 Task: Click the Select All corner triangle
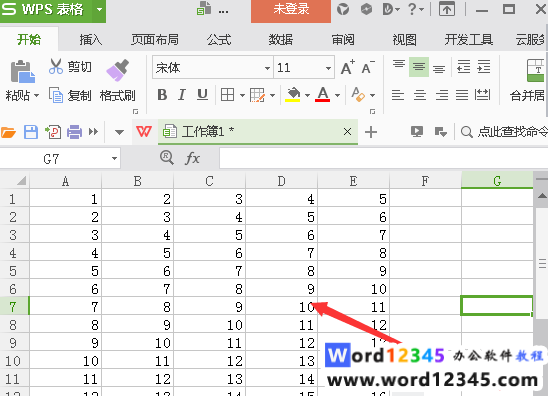(21, 181)
